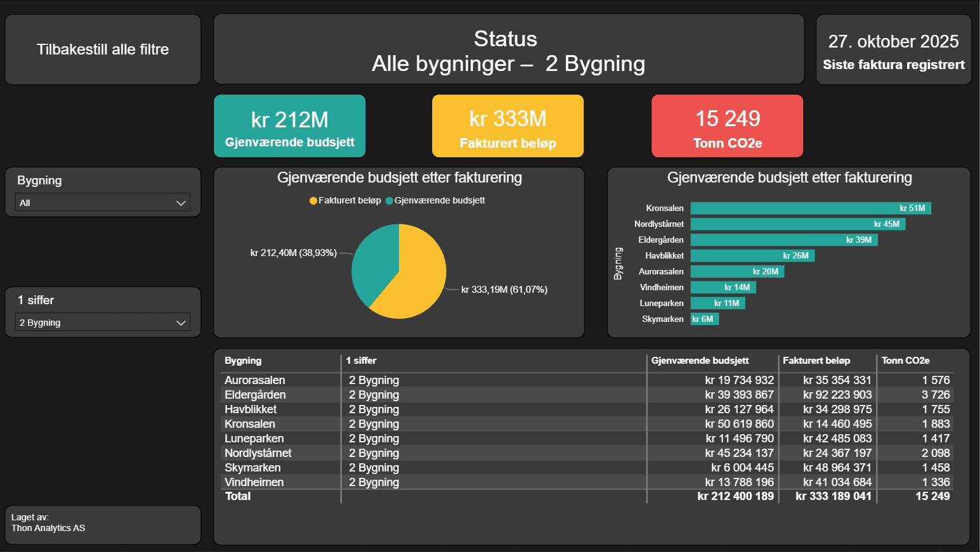The image size is (980, 552).
Task: Click the kr 212M Gjenværende budsjett card
Action: tap(290, 126)
